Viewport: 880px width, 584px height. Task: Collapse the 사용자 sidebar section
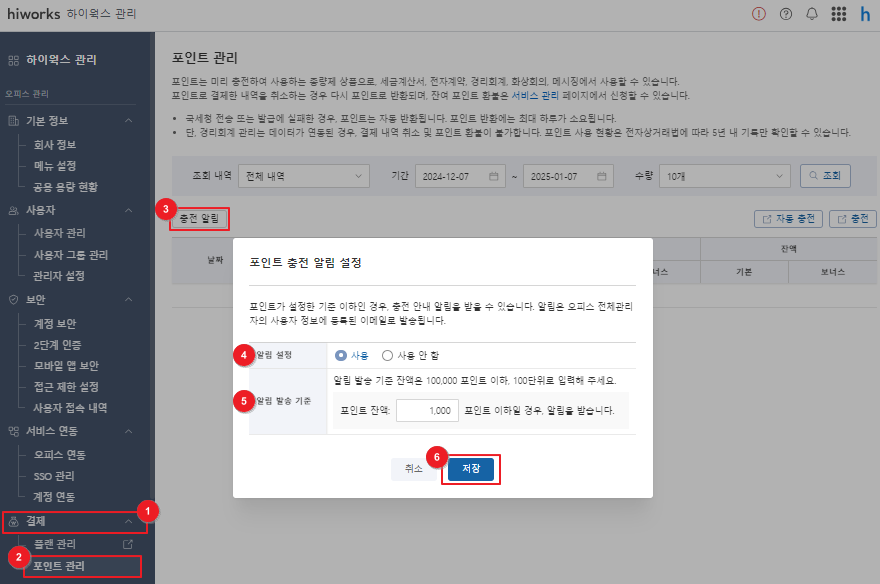point(128,210)
